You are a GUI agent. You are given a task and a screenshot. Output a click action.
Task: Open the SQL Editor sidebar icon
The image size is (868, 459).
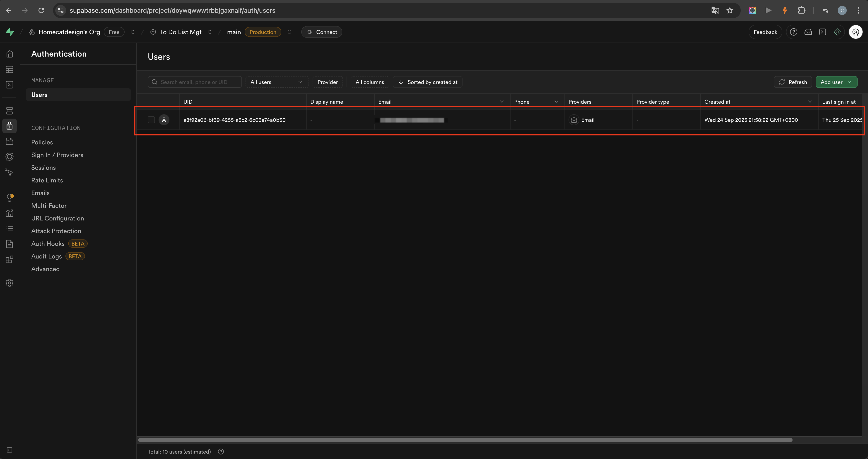tap(10, 85)
